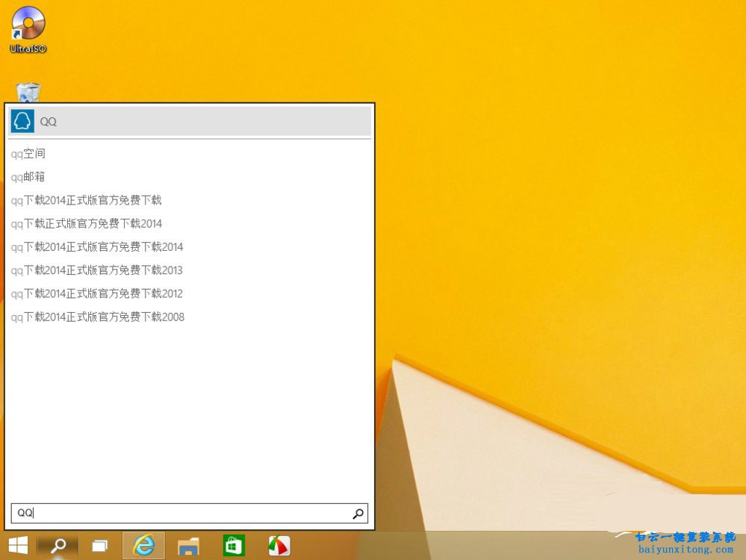
Task: Open the Start menu
Action: [16, 545]
